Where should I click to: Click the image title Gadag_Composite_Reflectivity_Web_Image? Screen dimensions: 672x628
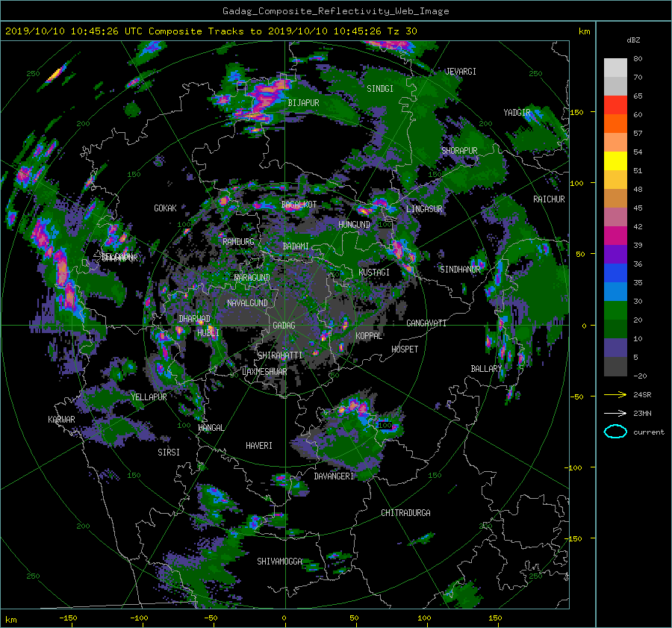tap(335, 10)
